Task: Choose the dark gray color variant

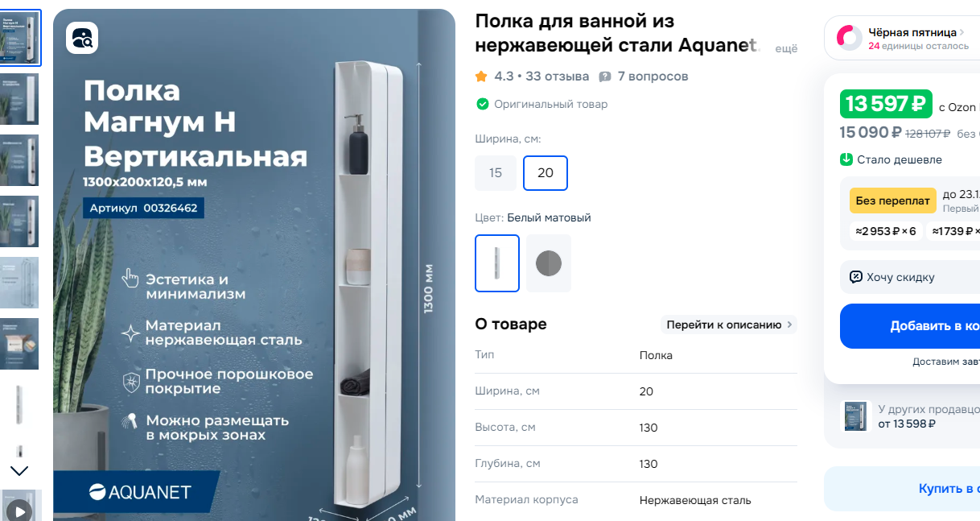Action: point(550,263)
